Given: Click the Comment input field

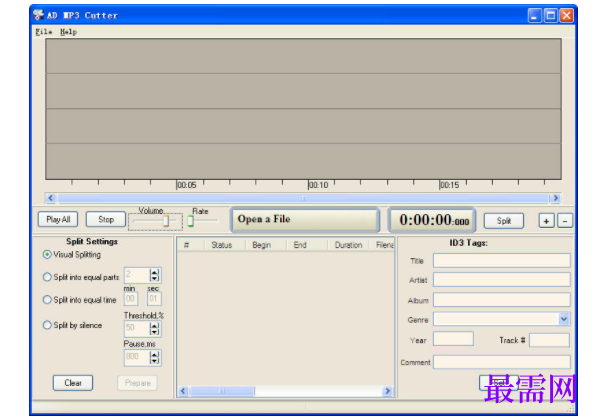Looking at the screenshot, I should tap(502, 362).
